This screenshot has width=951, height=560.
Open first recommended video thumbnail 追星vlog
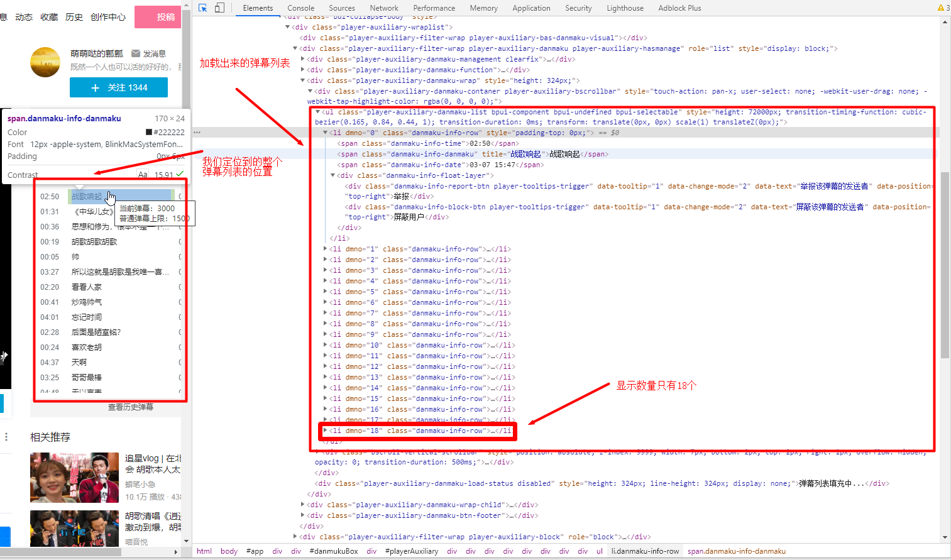pyautogui.click(x=74, y=478)
